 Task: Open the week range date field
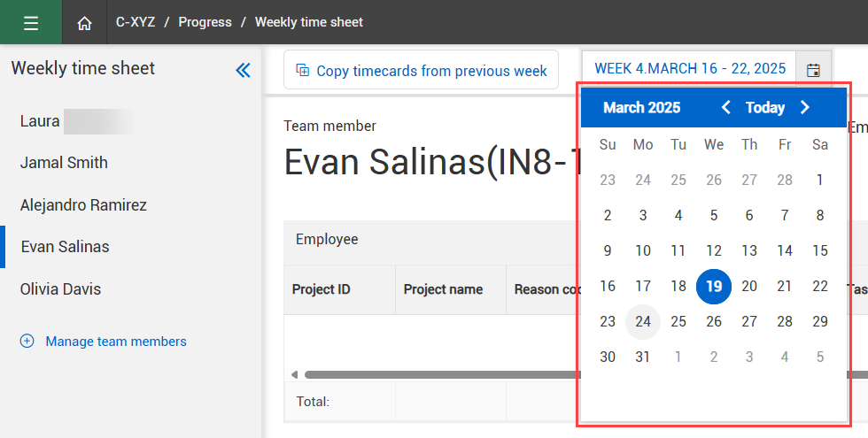point(689,69)
